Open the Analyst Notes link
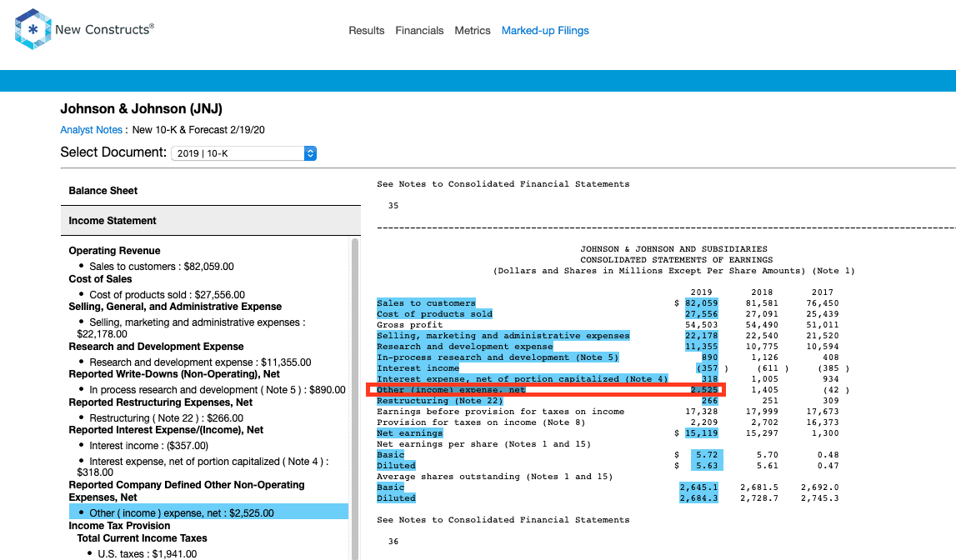The width and height of the screenshot is (956, 560). (92, 130)
